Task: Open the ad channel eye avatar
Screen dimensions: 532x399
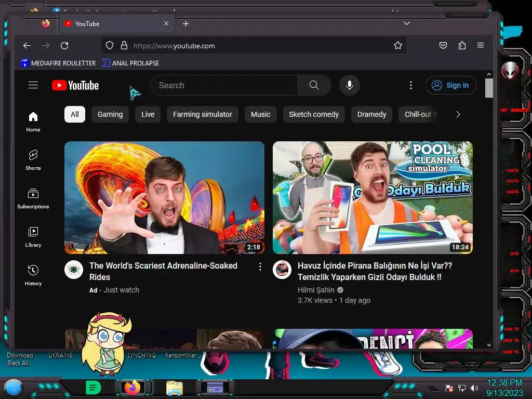Action: coord(74,270)
